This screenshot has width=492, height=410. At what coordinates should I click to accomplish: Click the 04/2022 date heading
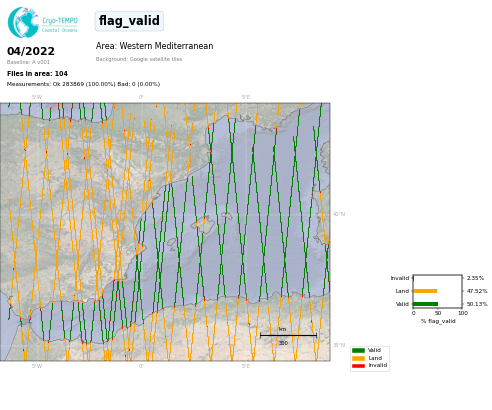[x=31, y=51]
